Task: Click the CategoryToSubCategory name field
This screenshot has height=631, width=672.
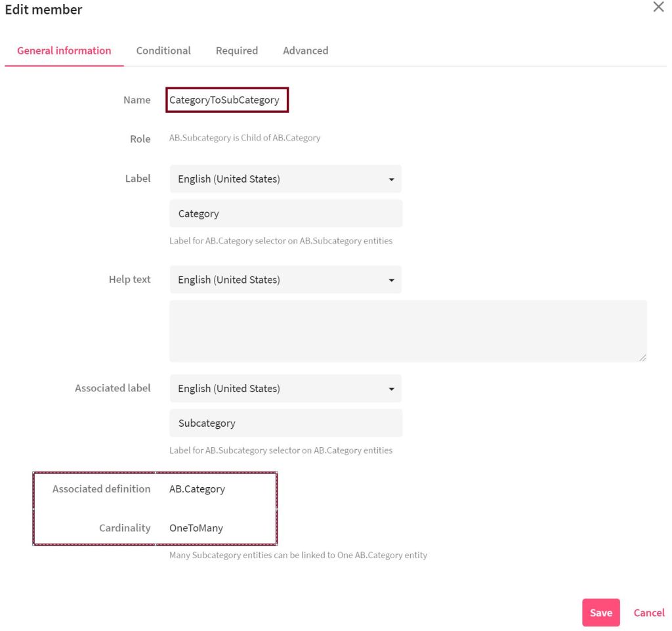Action: click(226, 100)
